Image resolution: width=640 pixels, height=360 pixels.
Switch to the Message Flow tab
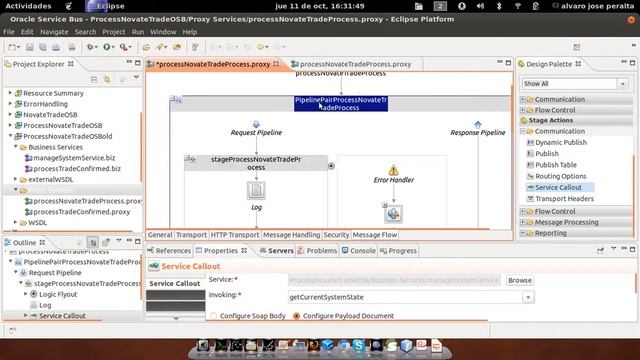375,235
